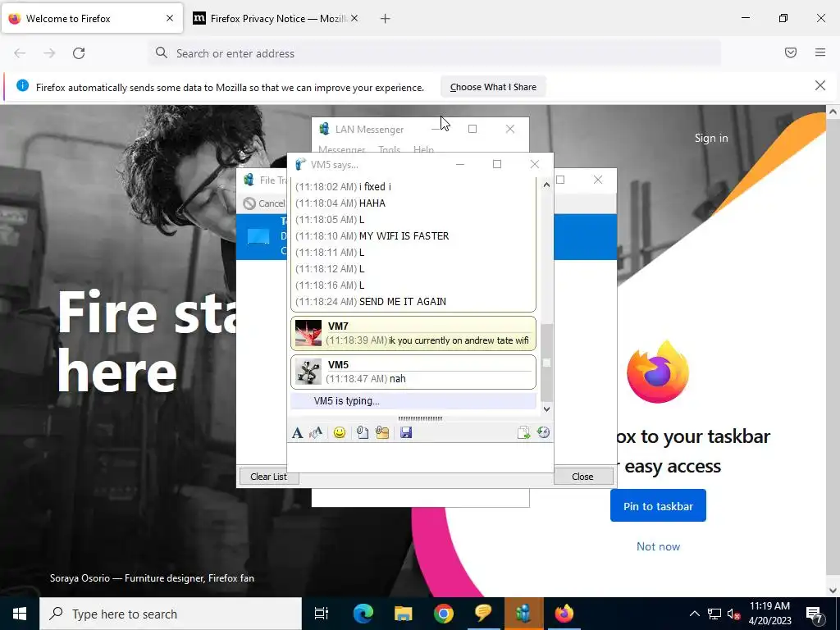Close the Firefox Privacy Notice tab
The width and height of the screenshot is (840, 630).
click(x=354, y=19)
